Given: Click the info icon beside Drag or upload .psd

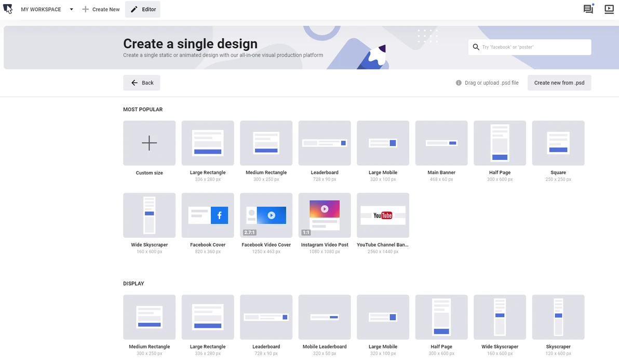Looking at the screenshot, I should pos(459,83).
